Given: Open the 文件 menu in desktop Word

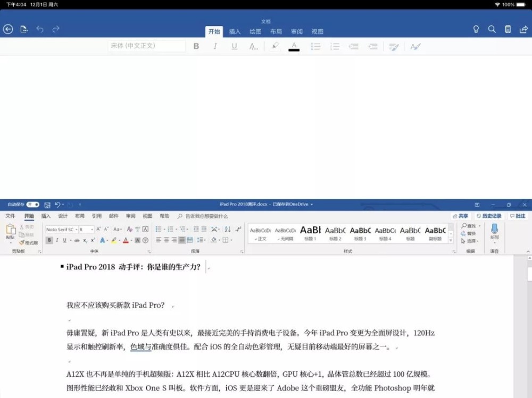Looking at the screenshot, I should pos(10,216).
